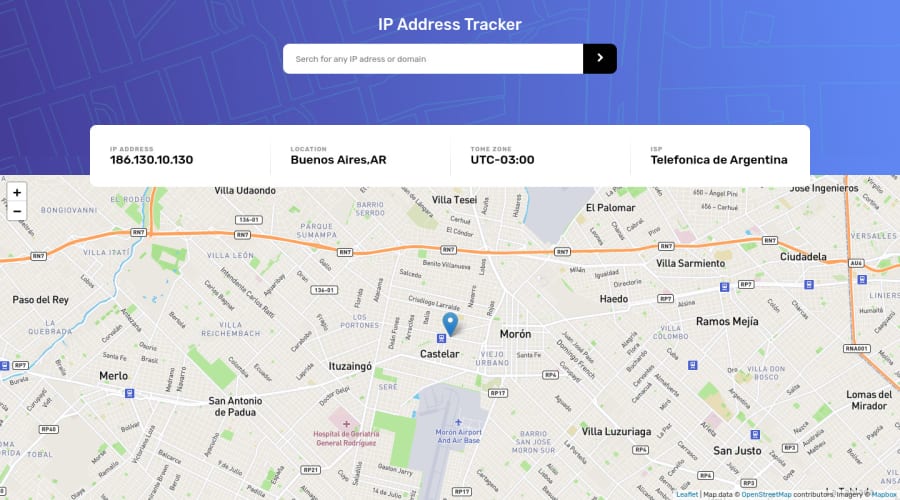The height and width of the screenshot is (500, 900).
Task: Zoom in the map with plus button
Action: click(17, 192)
